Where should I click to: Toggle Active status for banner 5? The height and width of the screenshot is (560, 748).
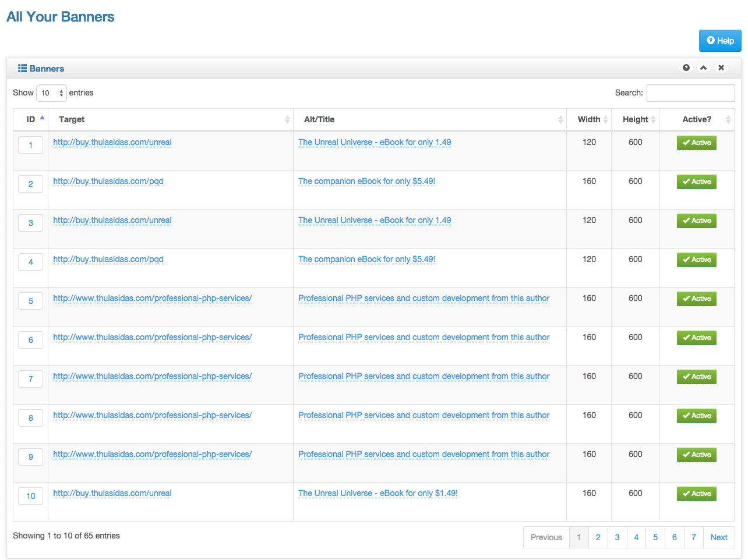coord(697,299)
